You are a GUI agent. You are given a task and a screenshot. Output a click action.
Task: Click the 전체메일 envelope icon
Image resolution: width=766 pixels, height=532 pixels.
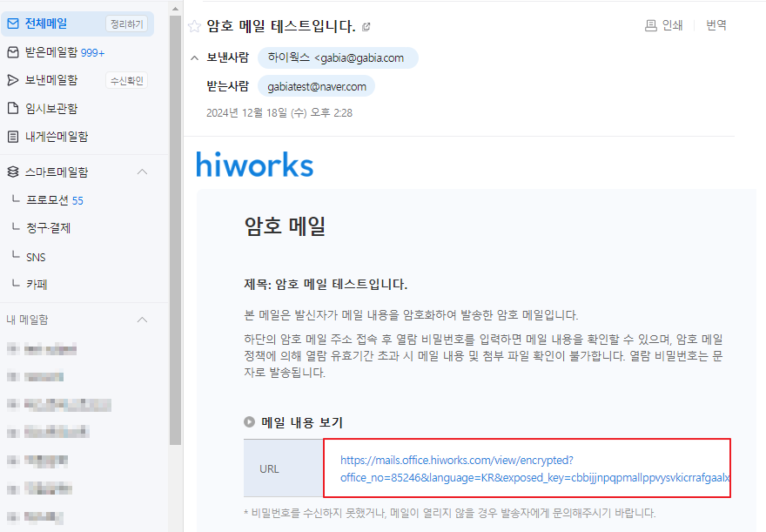[13, 24]
